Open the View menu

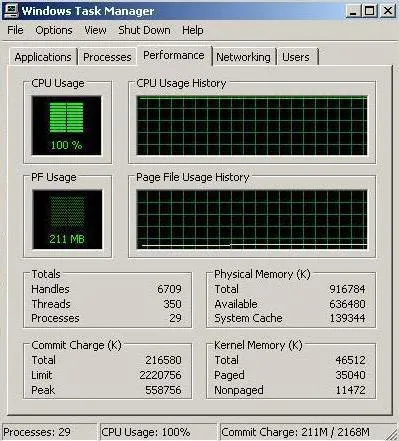[95, 30]
